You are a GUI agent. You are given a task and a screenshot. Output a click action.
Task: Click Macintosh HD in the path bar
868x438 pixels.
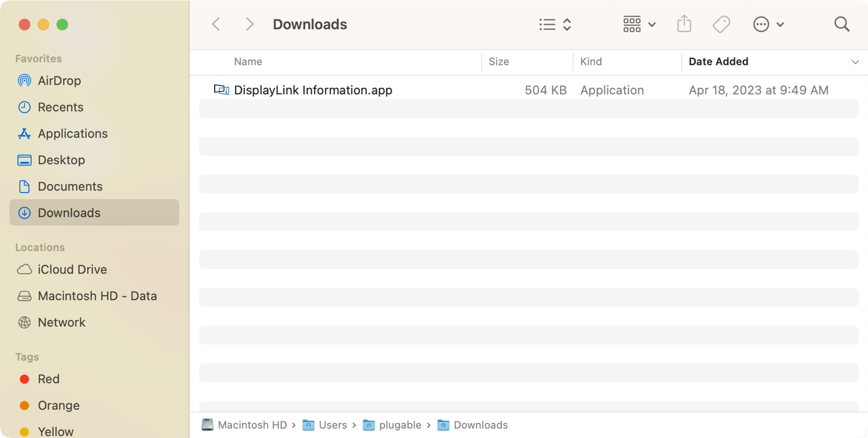pyautogui.click(x=252, y=425)
